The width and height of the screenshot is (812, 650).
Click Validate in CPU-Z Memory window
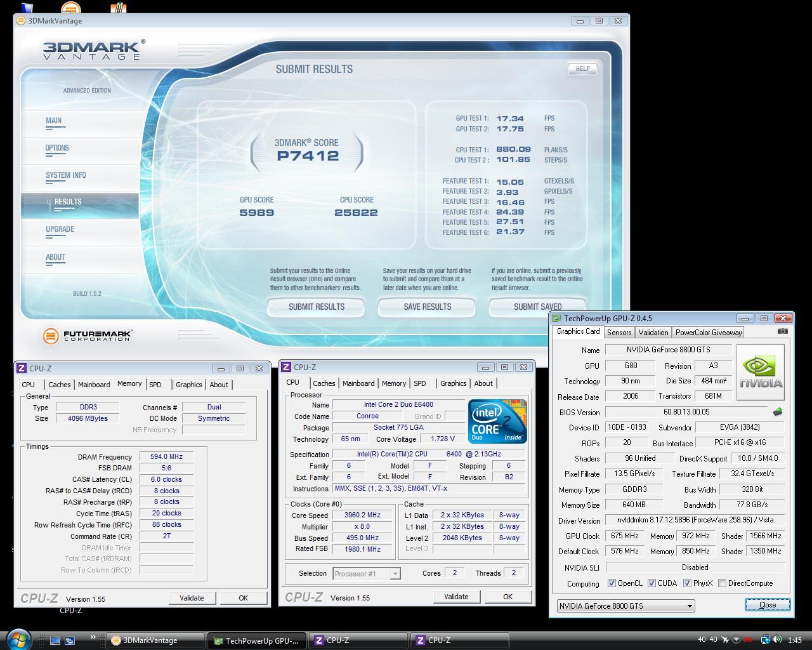192,598
